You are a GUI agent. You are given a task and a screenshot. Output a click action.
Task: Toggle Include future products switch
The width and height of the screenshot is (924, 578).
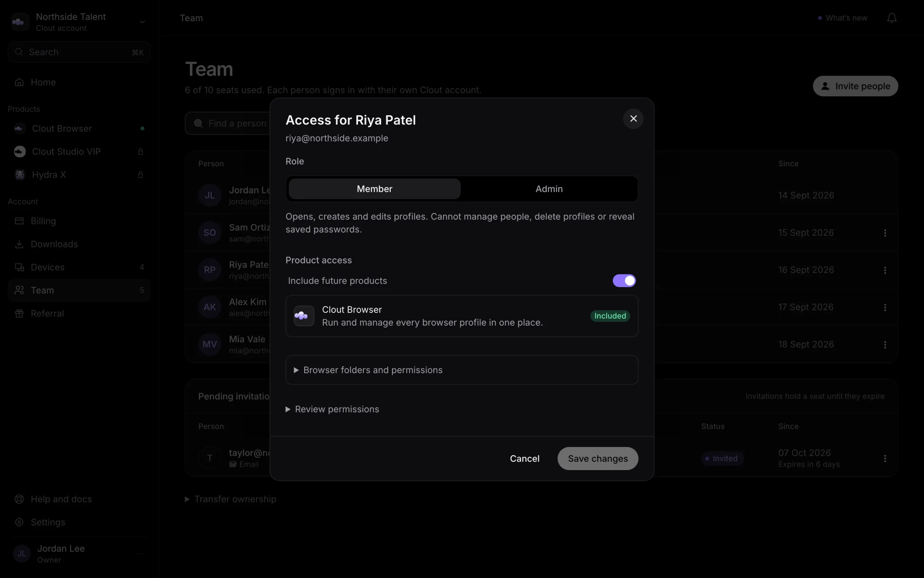pyautogui.click(x=624, y=281)
